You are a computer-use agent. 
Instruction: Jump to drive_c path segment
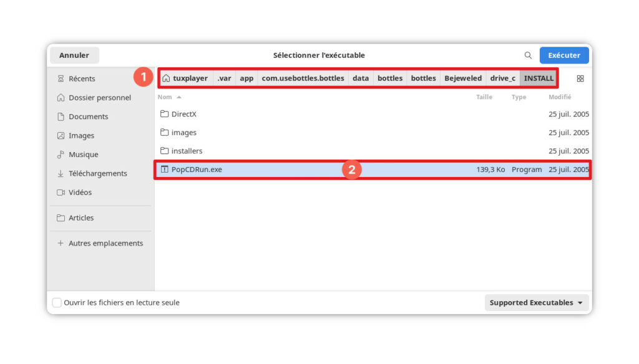pos(502,79)
